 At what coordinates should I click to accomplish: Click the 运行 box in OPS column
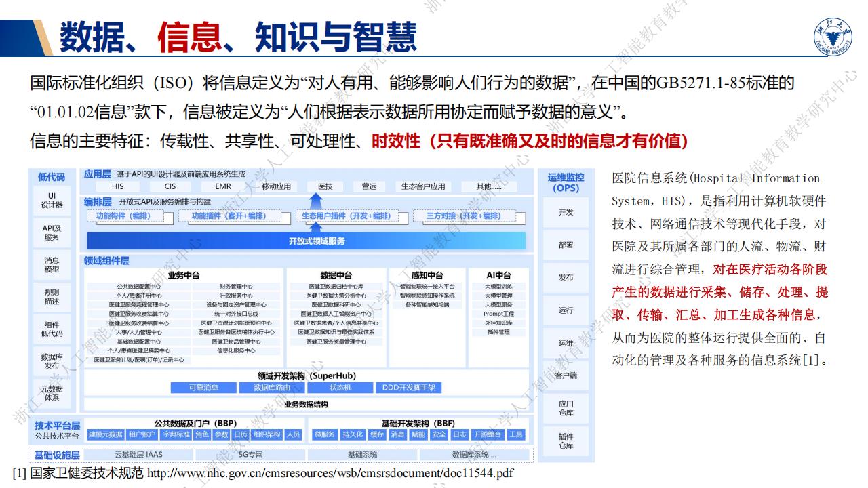click(x=566, y=310)
